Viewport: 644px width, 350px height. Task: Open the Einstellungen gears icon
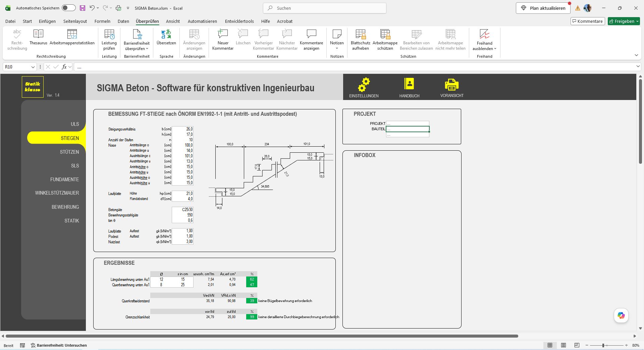point(364,85)
